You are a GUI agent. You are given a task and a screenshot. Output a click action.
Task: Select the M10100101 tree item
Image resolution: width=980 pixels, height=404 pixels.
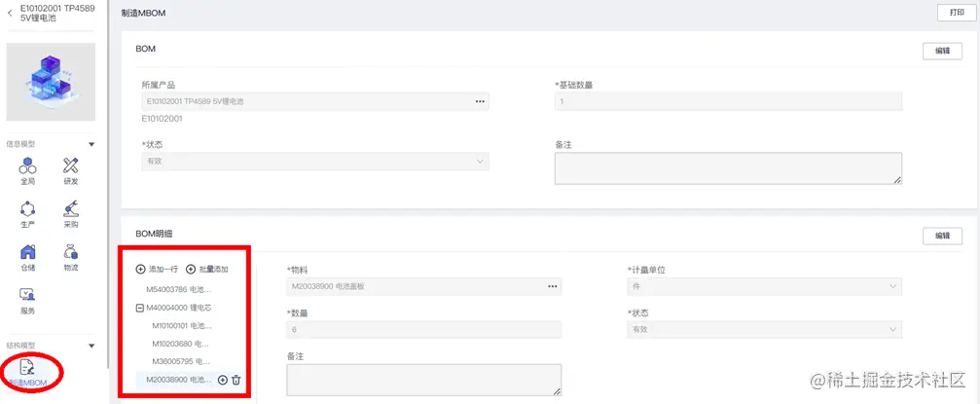click(182, 326)
